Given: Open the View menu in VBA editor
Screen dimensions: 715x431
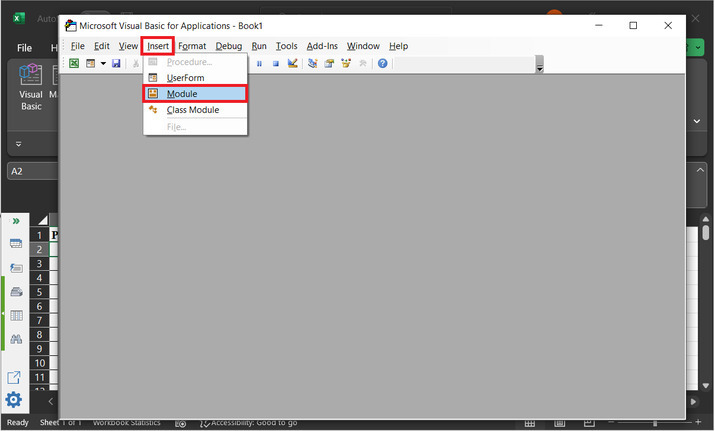Looking at the screenshot, I should [128, 46].
